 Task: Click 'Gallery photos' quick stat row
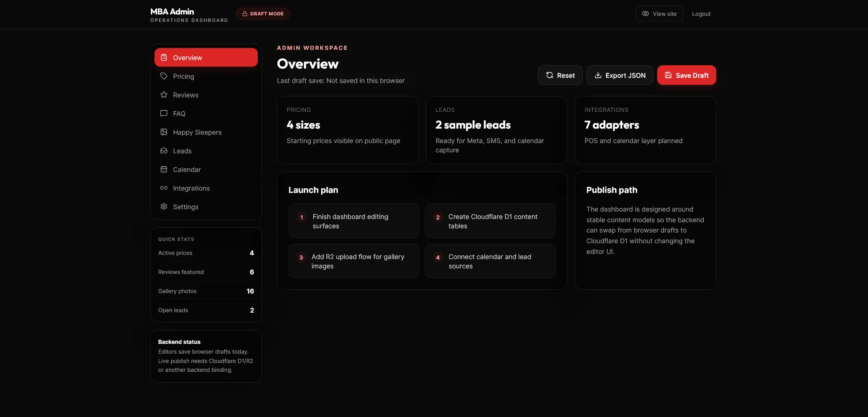click(206, 291)
